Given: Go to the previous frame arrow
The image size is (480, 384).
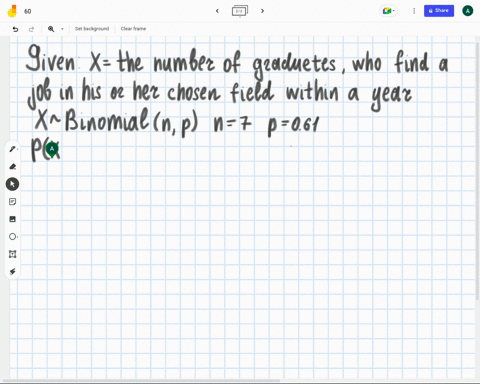Looking at the screenshot, I should pos(217,11).
